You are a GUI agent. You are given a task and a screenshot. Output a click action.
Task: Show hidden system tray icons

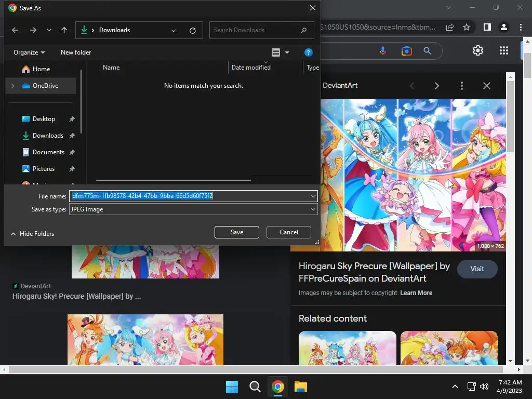click(x=455, y=387)
